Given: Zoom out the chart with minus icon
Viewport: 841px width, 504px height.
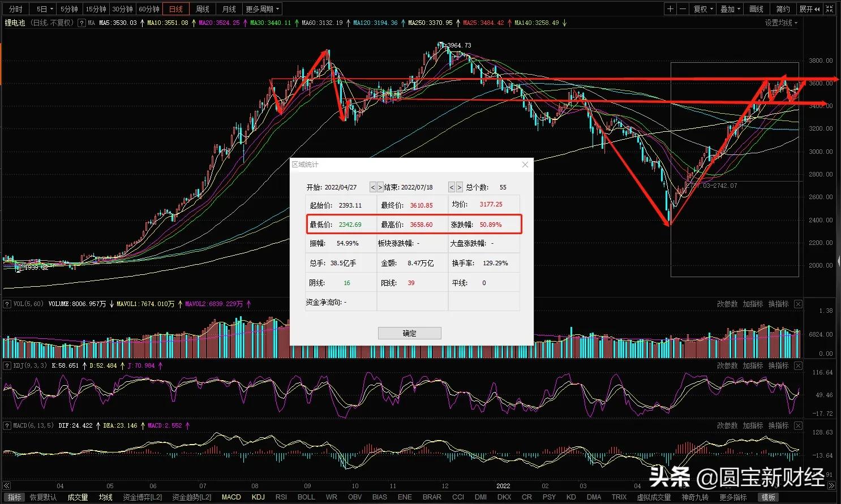Looking at the screenshot, I should [x=683, y=9].
